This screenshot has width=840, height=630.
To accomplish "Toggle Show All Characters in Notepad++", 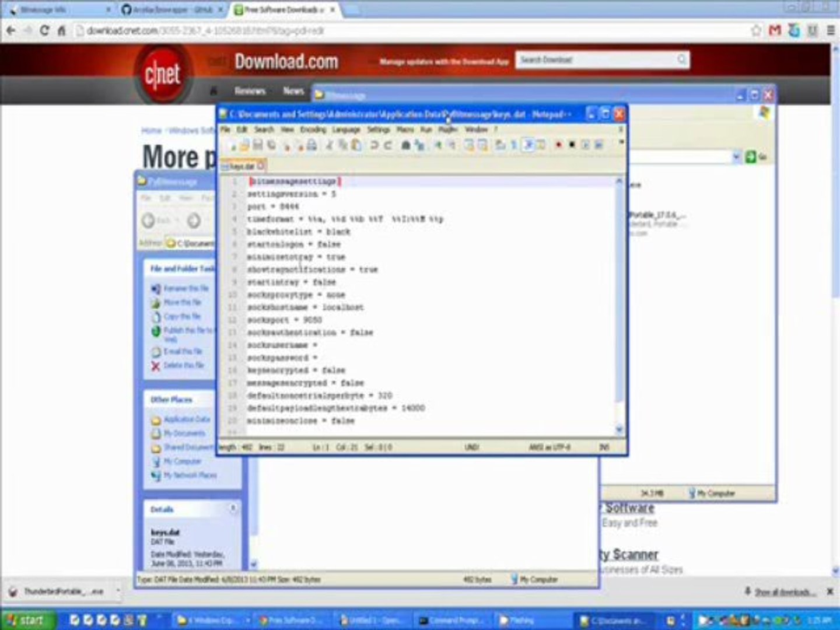I will tap(514, 145).
